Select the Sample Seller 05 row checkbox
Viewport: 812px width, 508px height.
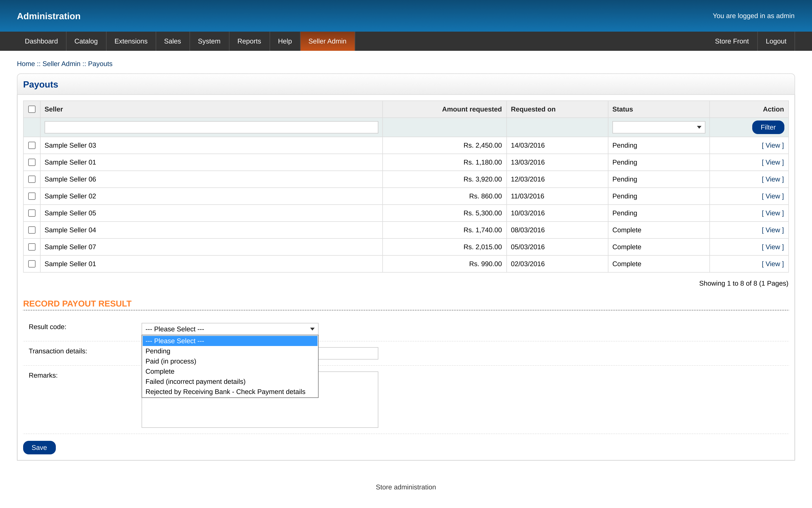[x=32, y=213]
